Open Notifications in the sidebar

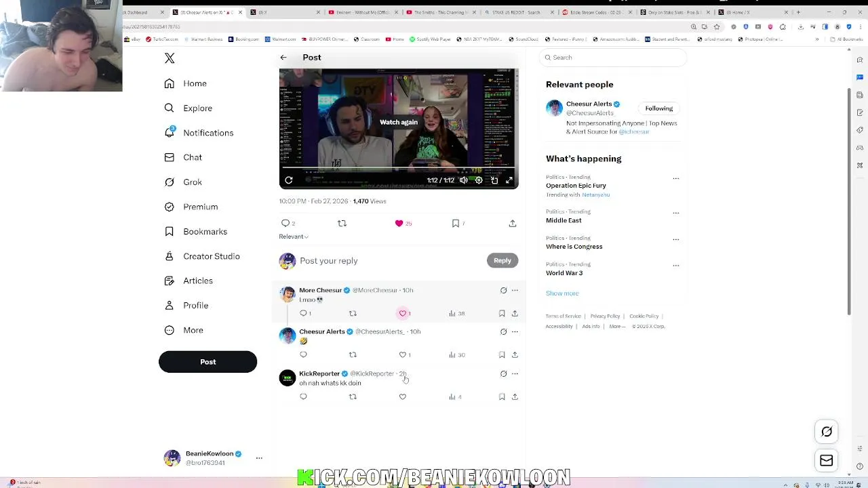(x=199, y=133)
